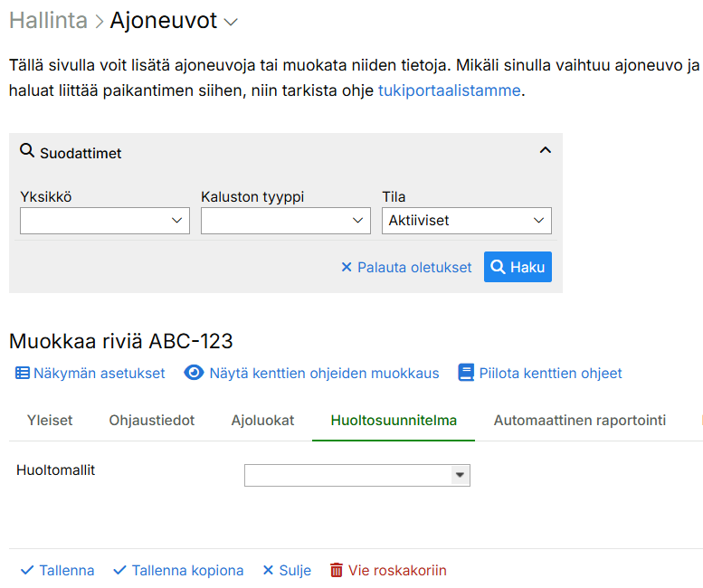Click the checkmark icon next to Tallenna kopiona
This screenshot has width=703, height=588.
tap(120, 570)
